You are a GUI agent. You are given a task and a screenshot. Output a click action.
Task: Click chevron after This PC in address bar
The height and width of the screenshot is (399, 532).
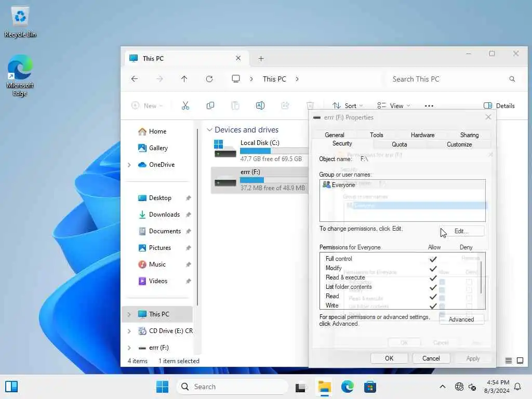[297, 79]
